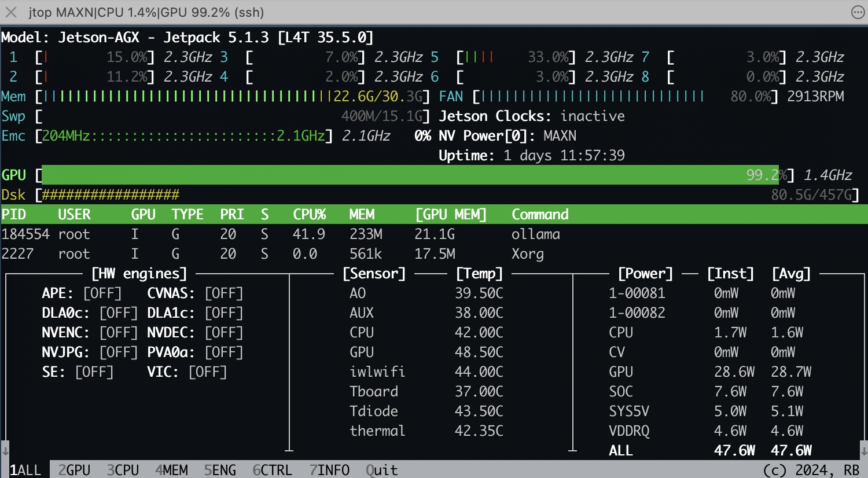Click the Jetson Clocks inactive status

(x=592, y=116)
